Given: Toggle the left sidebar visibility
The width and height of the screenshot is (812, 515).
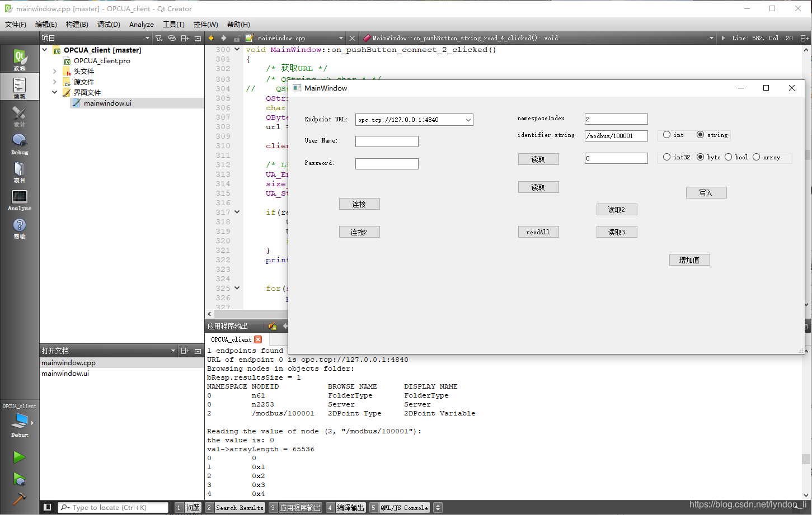Looking at the screenshot, I should pyautogui.click(x=48, y=507).
